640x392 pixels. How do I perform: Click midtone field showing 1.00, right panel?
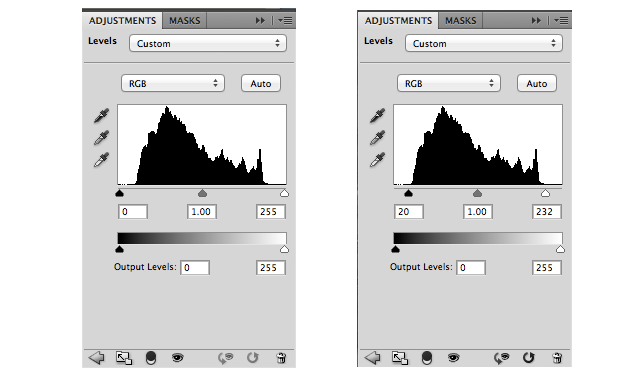tap(478, 212)
